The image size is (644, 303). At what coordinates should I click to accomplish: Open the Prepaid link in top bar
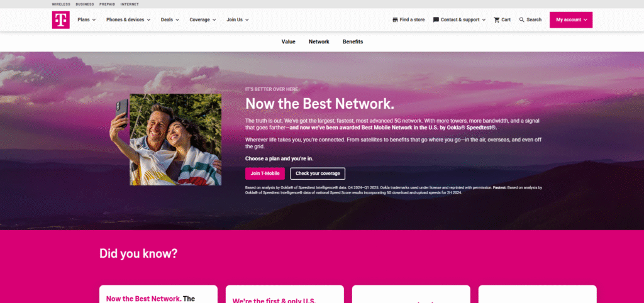click(x=107, y=4)
